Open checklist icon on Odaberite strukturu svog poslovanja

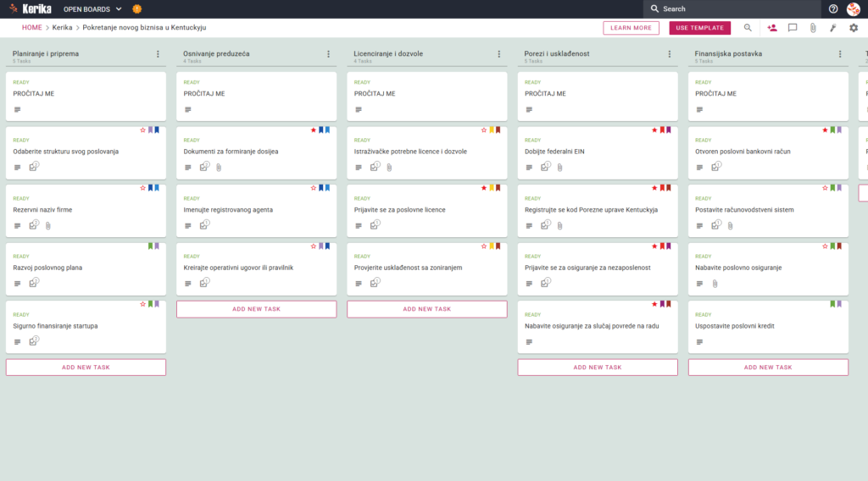pos(34,167)
